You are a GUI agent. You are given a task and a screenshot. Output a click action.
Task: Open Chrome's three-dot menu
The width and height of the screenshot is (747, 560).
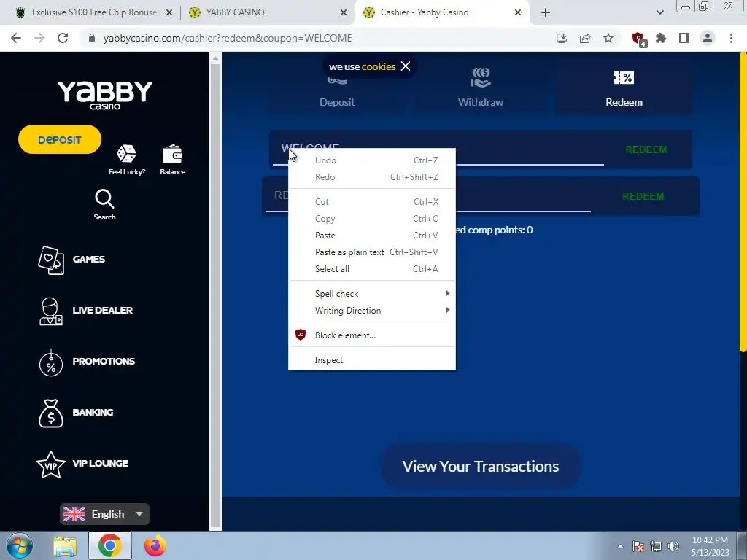(x=731, y=38)
